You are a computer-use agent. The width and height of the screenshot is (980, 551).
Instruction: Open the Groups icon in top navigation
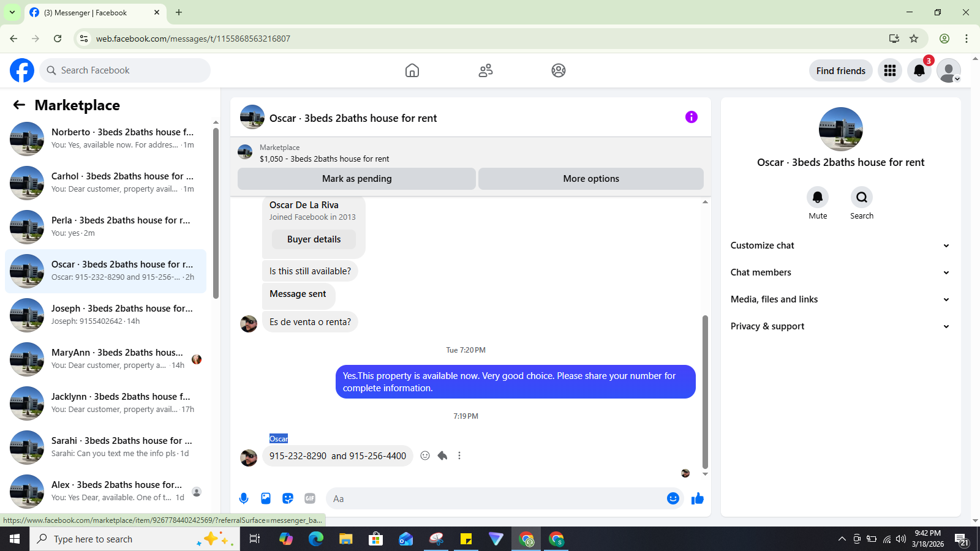(x=559, y=70)
